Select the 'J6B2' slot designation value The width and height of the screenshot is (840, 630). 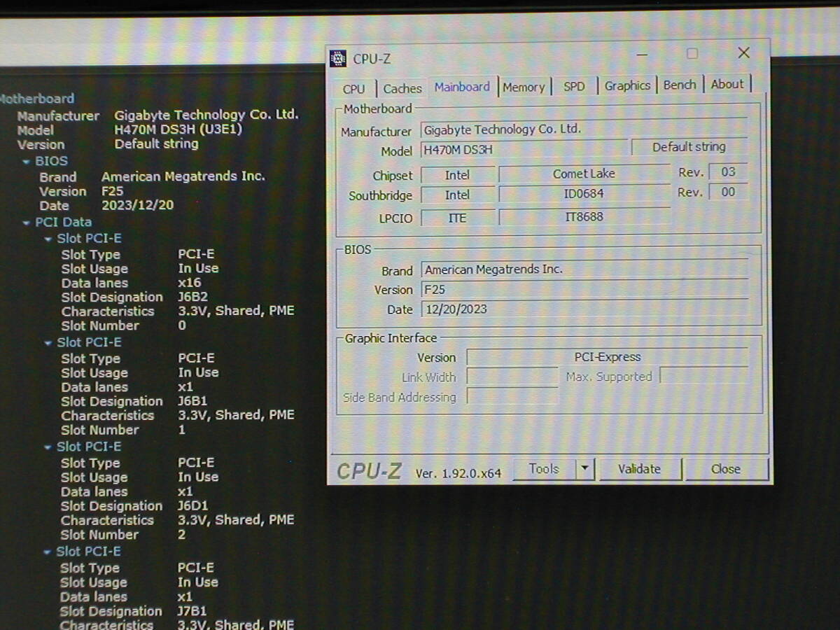[192, 297]
